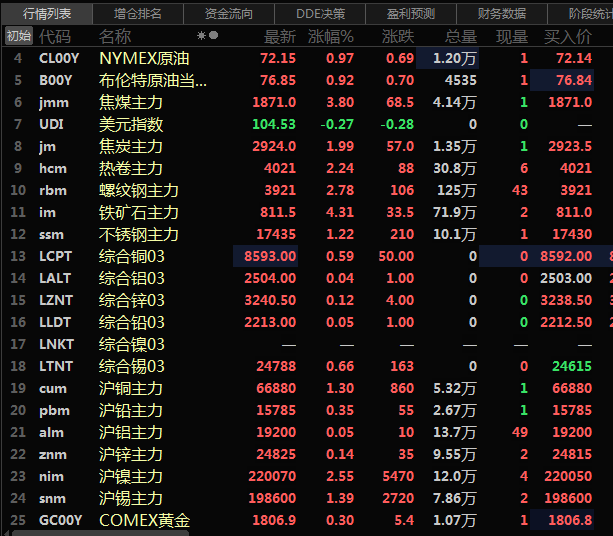Select the 美元指数 row
613x536 pixels.
(131, 124)
